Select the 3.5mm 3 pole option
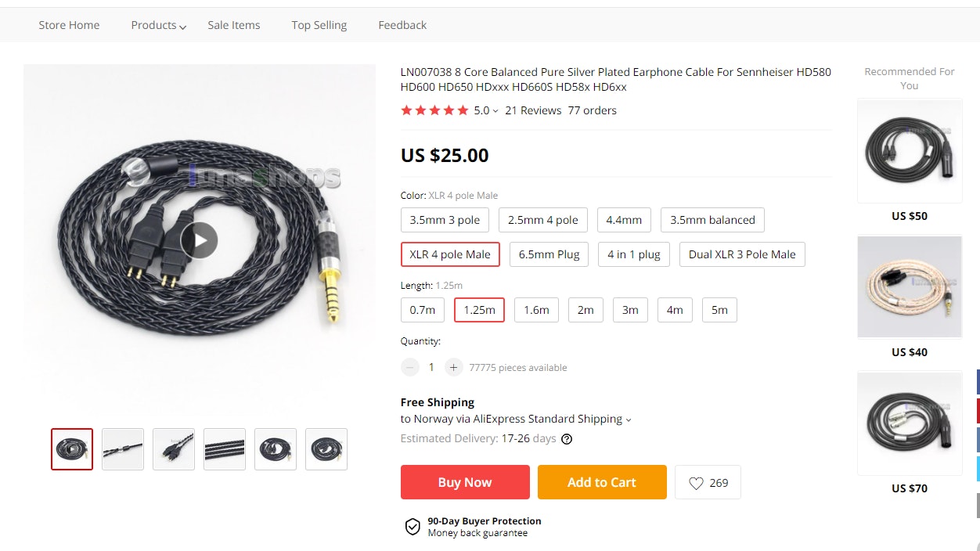The image size is (980, 551). 445,220
